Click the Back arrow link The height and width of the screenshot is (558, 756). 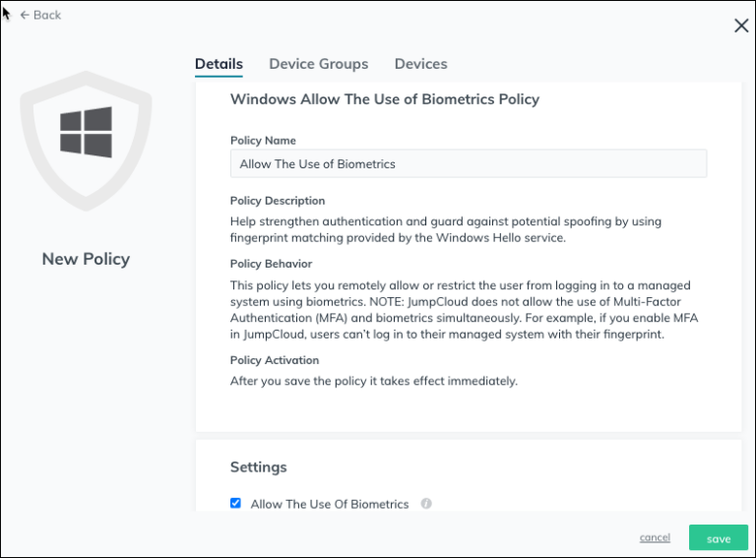(40, 15)
